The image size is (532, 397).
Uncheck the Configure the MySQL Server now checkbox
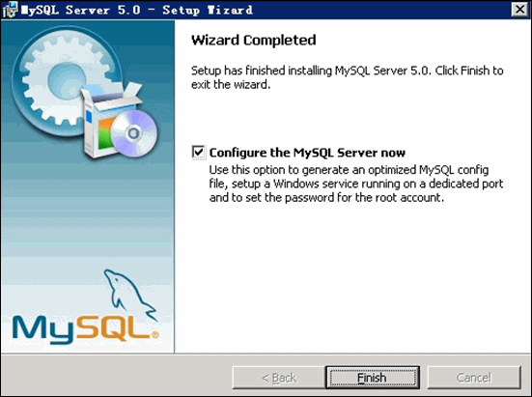point(199,153)
